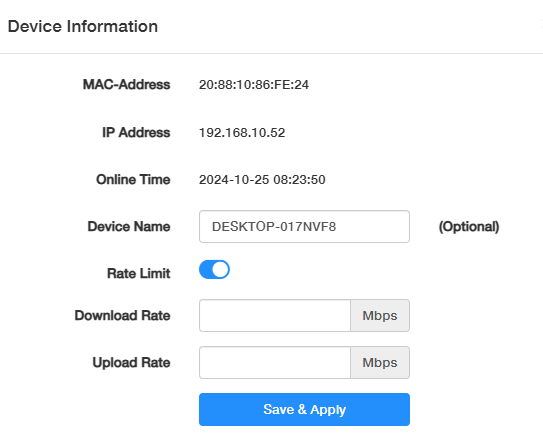The height and width of the screenshot is (436, 543).
Task: Select the MAC address value 20:88:10:86:FE:24
Action: [x=254, y=84]
